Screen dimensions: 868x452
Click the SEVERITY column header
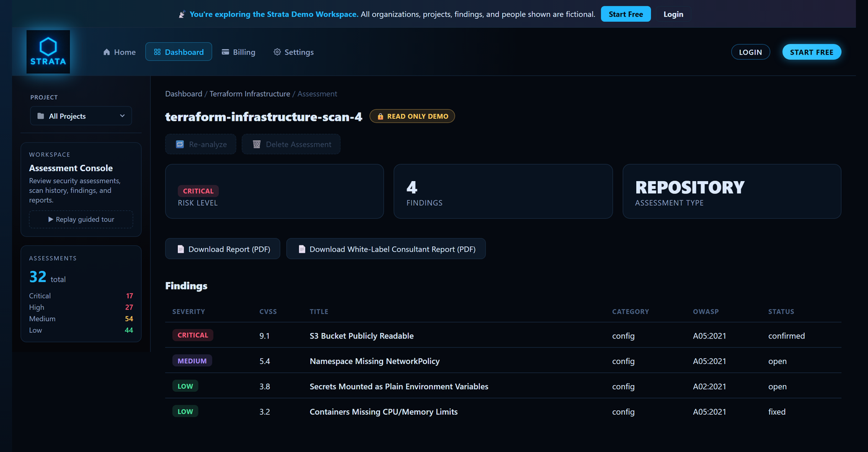tap(188, 311)
